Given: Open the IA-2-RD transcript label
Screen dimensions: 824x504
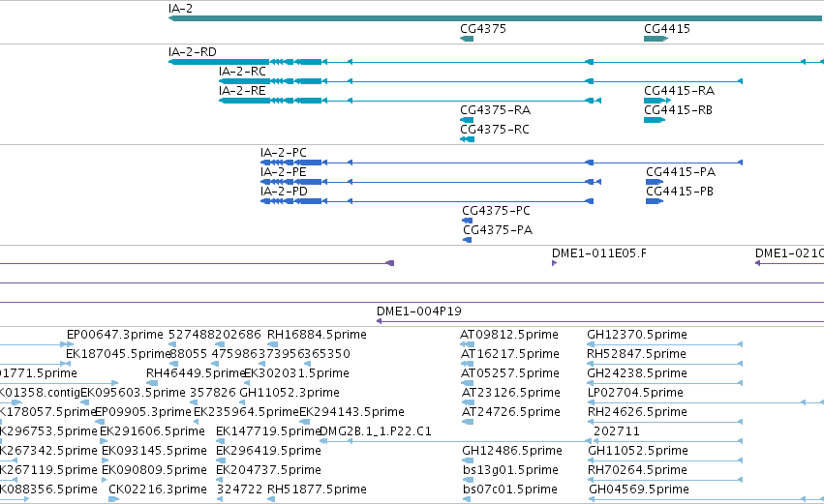Looking at the screenshot, I should pyautogui.click(x=193, y=52).
